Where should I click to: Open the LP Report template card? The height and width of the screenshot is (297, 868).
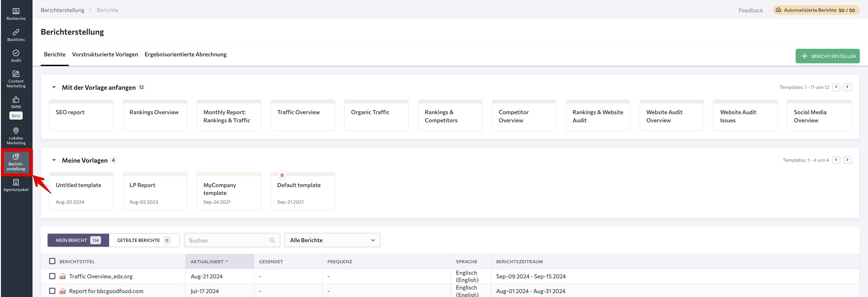pyautogui.click(x=155, y=191)
